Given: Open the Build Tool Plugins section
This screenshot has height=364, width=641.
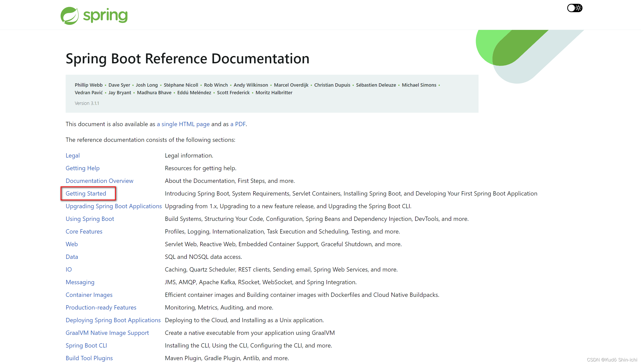Looking at the screenshot, I should click(x=89, y=358).
